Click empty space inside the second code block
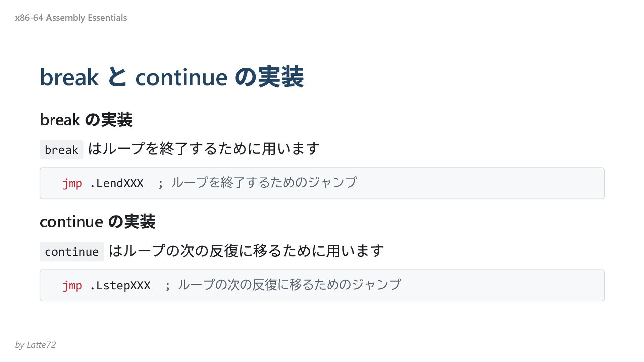This screenshot has width=644, height=362. click(x=503, y=286)
